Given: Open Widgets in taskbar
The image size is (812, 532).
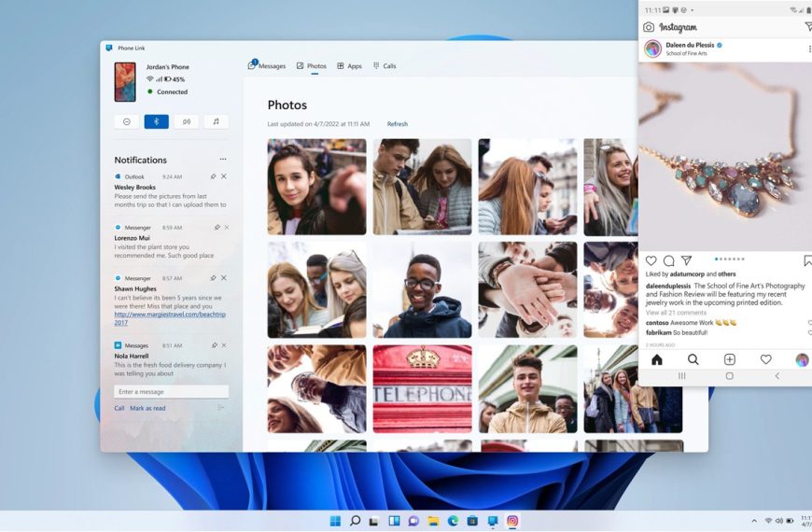Looking at the screenshot, I should point(394,521).
